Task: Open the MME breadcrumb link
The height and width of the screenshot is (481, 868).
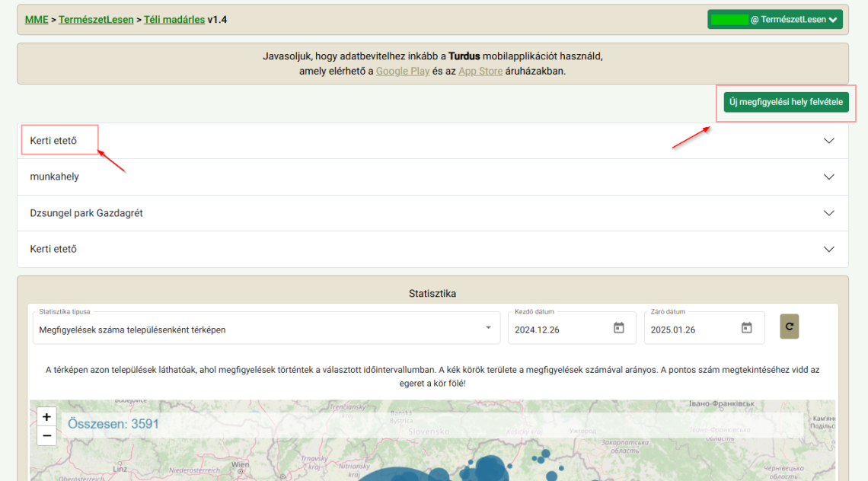Action: [x=37, y=19]
